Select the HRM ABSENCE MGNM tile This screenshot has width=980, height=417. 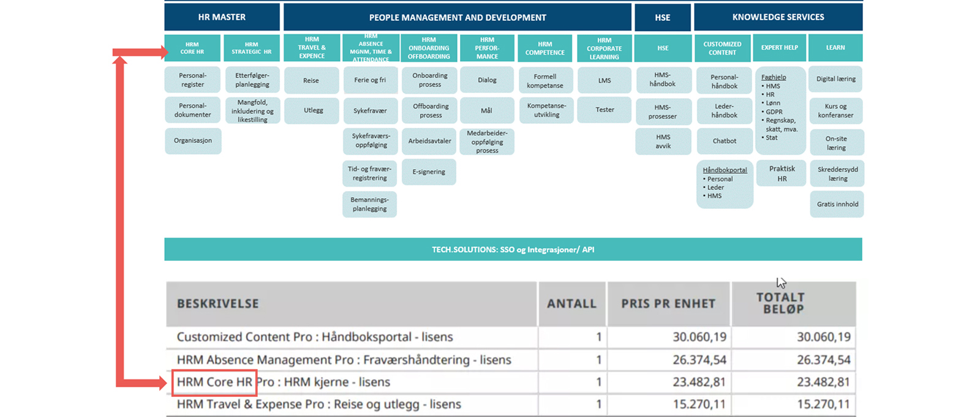click(x=371, y=48)
